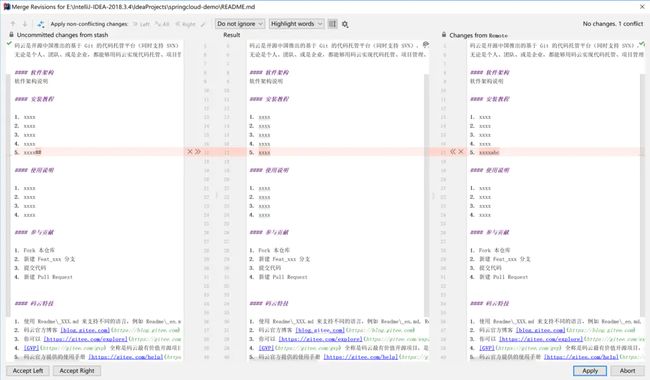Click the Abort button
Viewport: 650px width, 380px height.
[x=627, y=371]
